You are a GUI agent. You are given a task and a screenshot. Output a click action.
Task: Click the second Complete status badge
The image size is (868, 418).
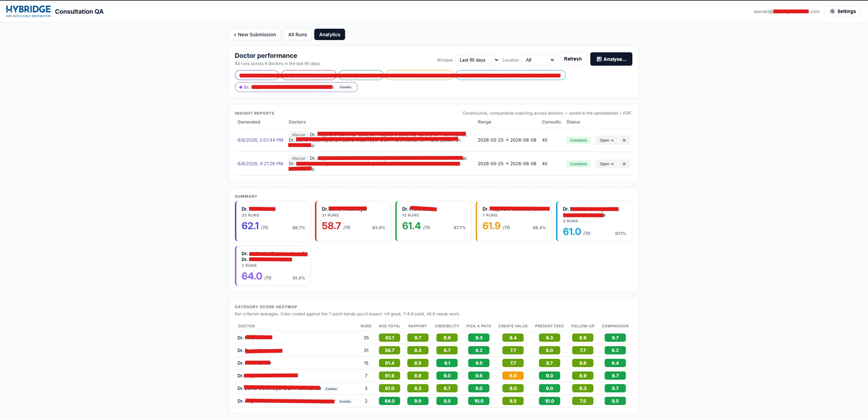click(x=578, y=164)
